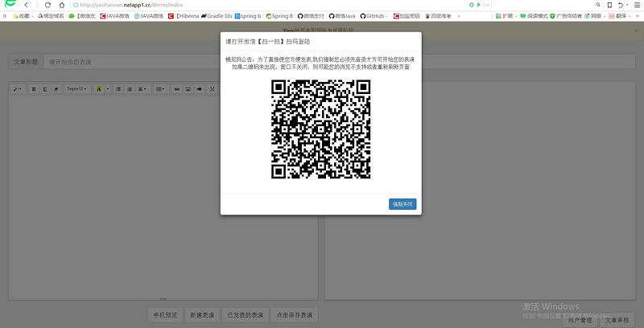Toggle bold formatting in the editor
This screenshot has width=644, height=328.
pyautogui.click(x=34, y=89)
